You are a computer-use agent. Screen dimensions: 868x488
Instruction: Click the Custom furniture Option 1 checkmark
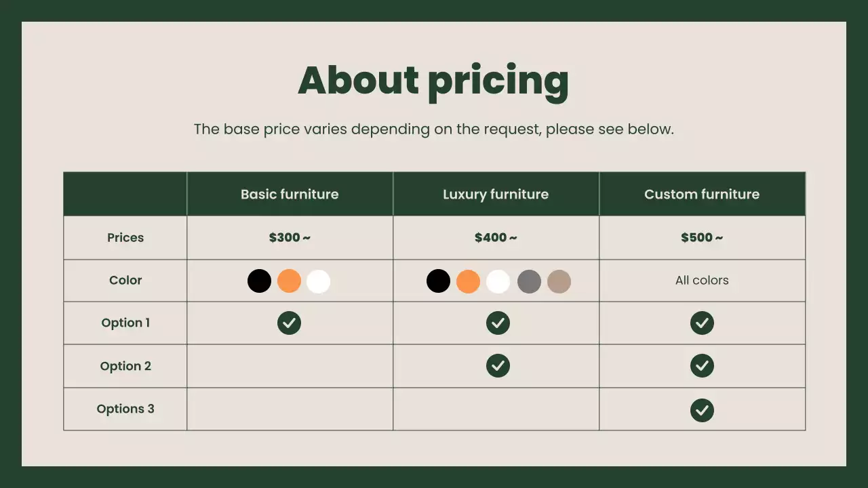point(702,323)
